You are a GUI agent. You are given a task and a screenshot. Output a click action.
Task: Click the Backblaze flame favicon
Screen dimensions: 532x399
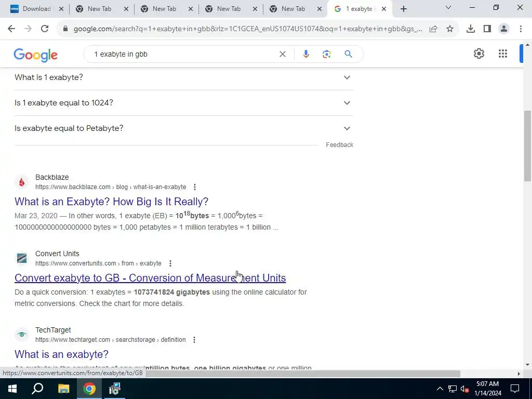pos(22,182)
